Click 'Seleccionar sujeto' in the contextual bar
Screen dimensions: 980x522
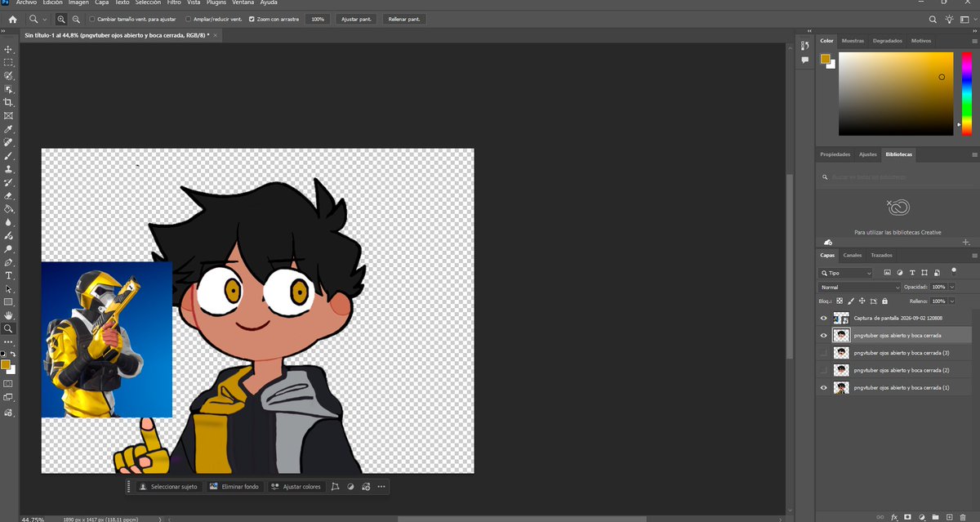tap(167, 487)
